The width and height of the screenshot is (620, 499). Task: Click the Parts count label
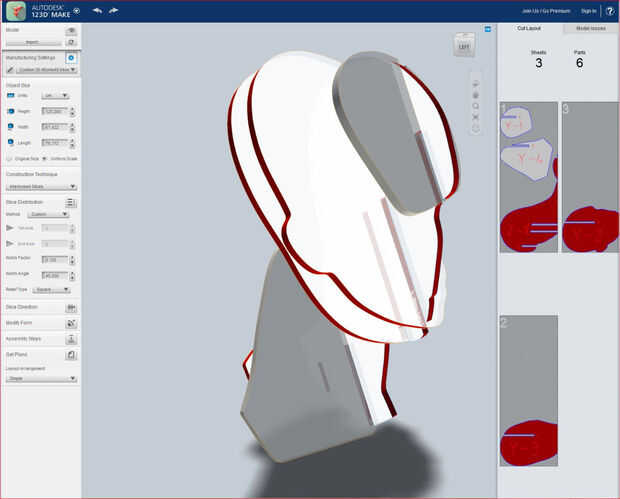(x=579, y=52)
